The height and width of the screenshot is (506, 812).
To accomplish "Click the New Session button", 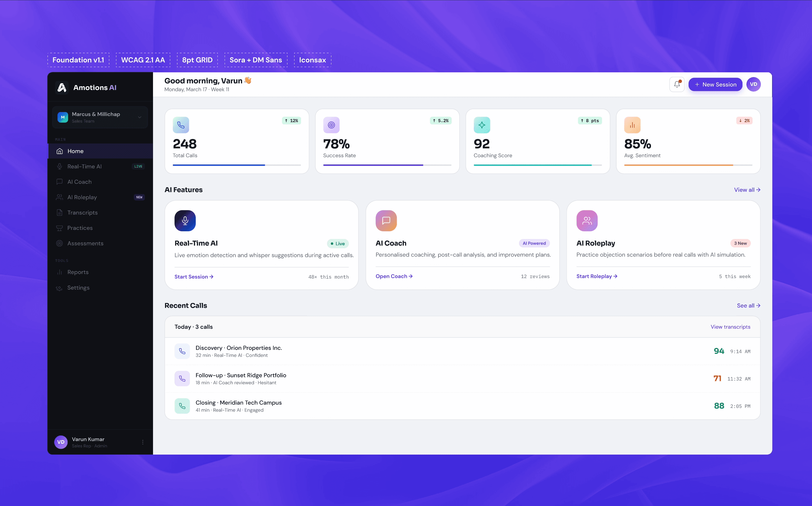I will pos(715,84).
